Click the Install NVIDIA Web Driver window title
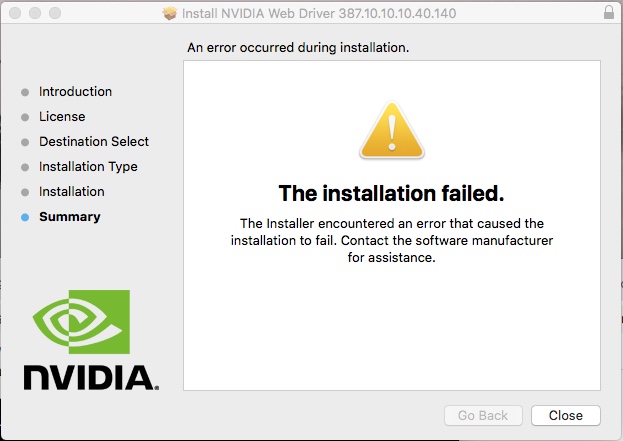 [x=318, y=14]
